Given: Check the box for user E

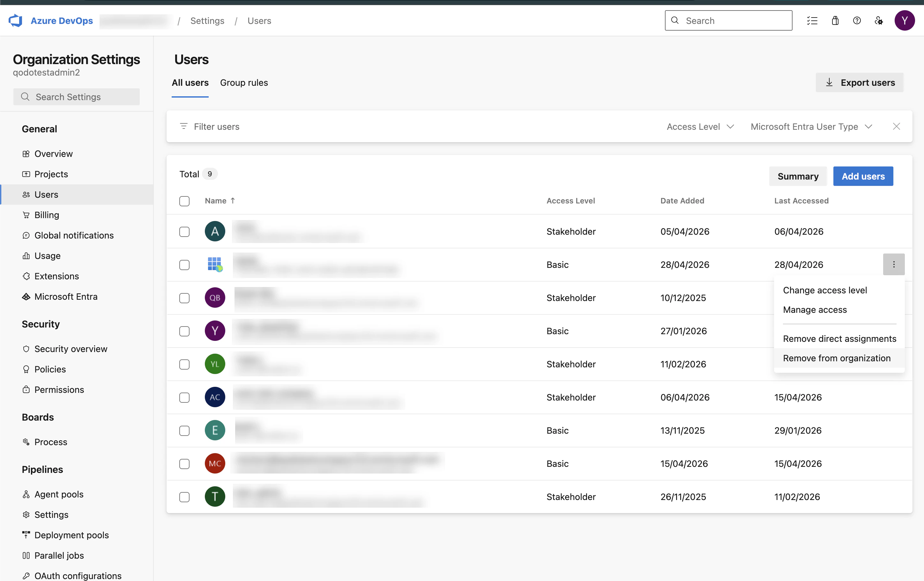Looking at the screenshot, I should [x=184, y=430].
